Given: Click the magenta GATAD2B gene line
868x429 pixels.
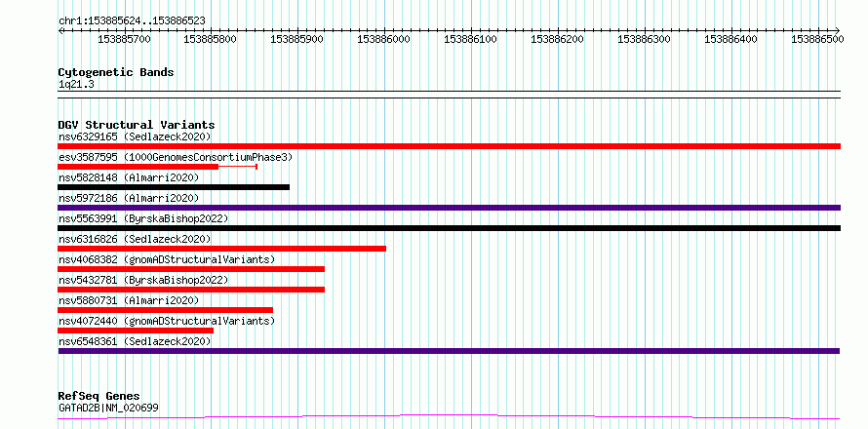Looking at the screenshot, I should pos(449,416).
